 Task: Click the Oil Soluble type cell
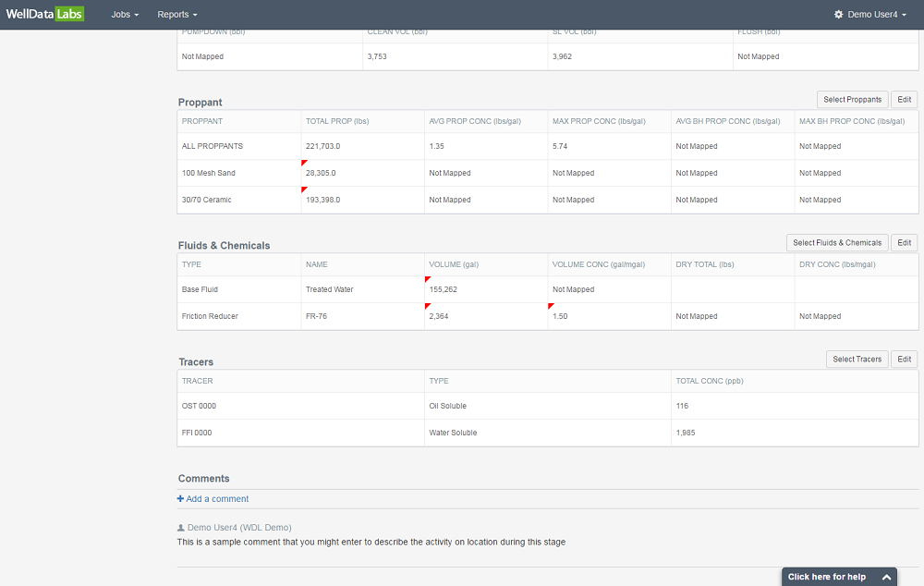(448, 406)
